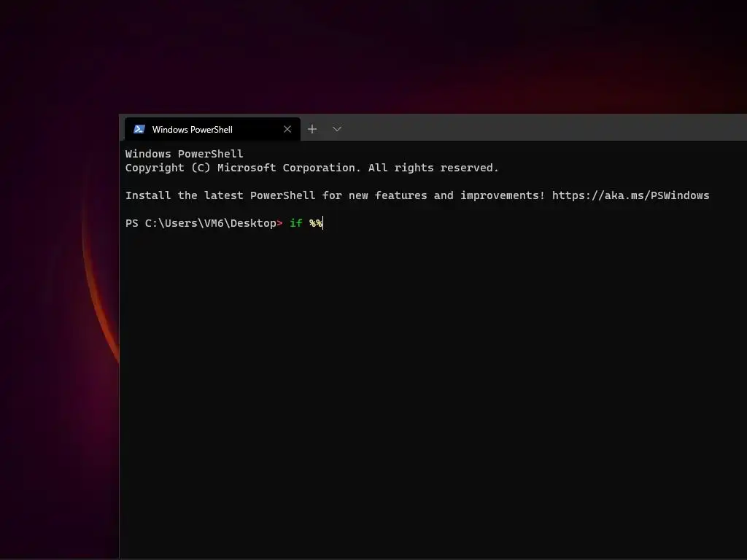Open a new terminal tab with plus
747x560 pixels.
(312, 129)
